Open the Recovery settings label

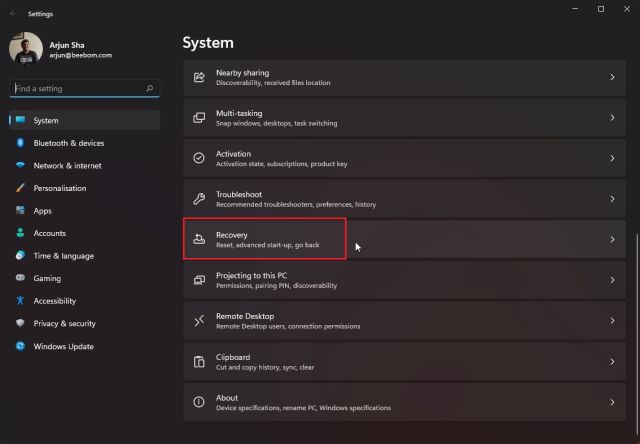click(231, 235)
